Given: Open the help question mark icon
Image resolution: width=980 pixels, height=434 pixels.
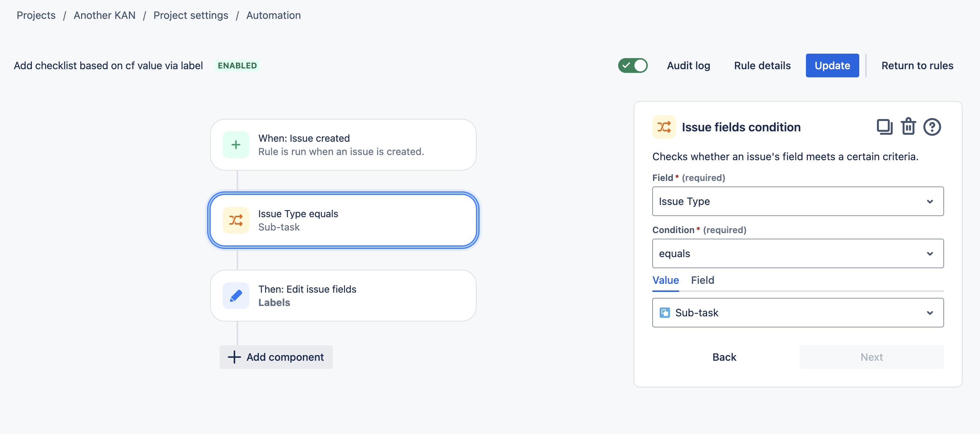Looking at the screenshot, I should pos(932,127).
